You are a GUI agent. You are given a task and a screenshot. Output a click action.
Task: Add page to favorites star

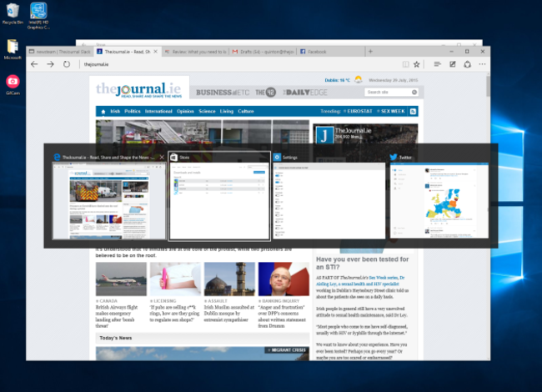point(417,64)
